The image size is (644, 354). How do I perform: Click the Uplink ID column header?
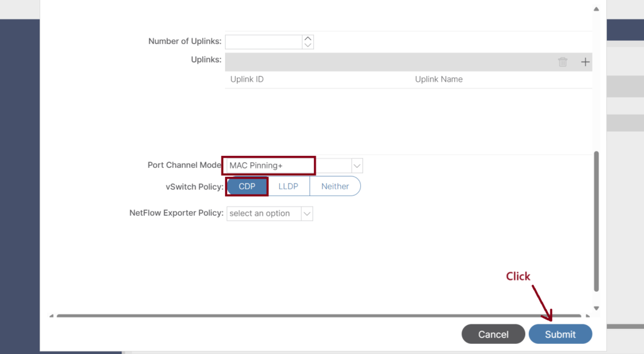coord(247,79)
